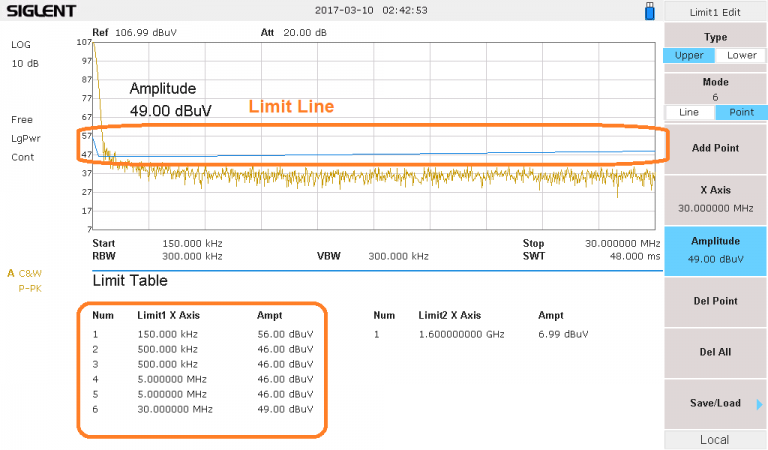Switch limit mode to Point
Viewport: 768px width, 450px height.
click(x=741, y=112)
